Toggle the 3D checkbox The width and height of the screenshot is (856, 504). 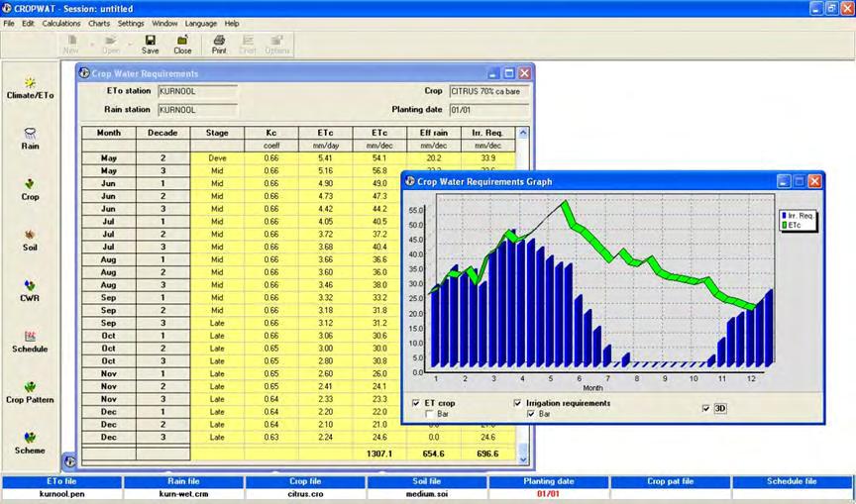(x=705, y=408)
